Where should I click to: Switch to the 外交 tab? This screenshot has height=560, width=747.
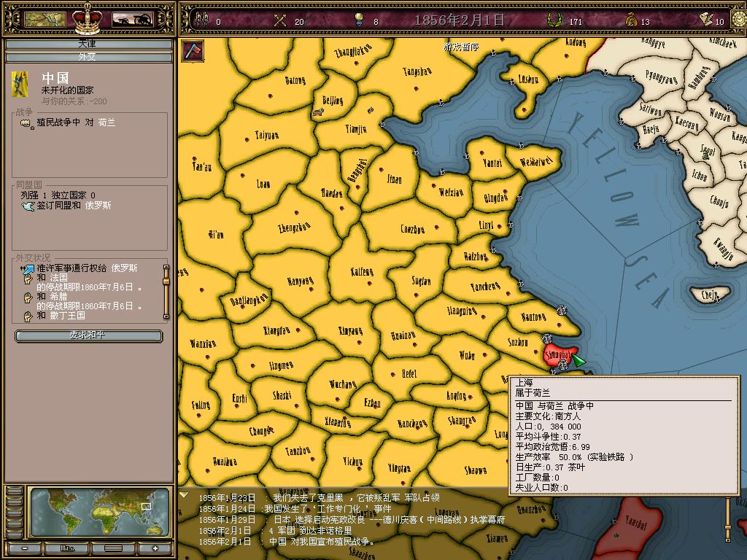[x=88, y=57]
